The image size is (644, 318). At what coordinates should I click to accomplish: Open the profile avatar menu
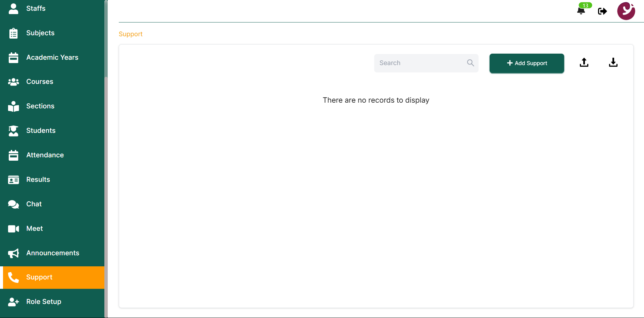(626, 11)
